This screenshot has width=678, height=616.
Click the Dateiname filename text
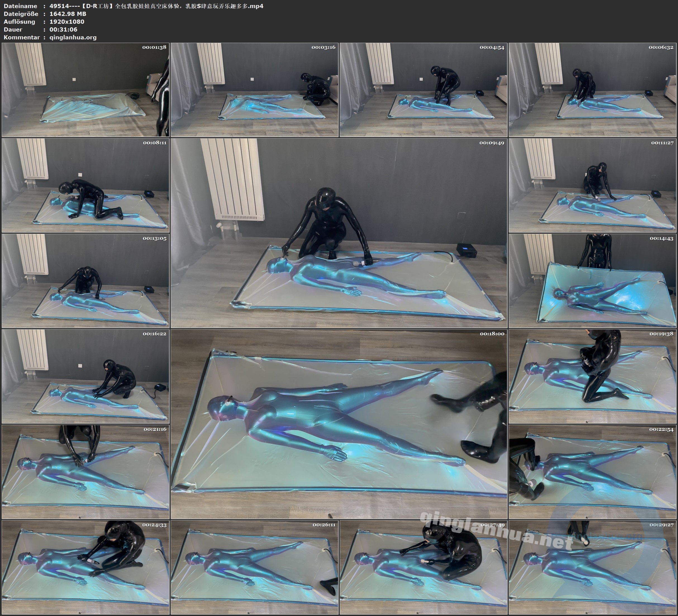tap(156, 6)
